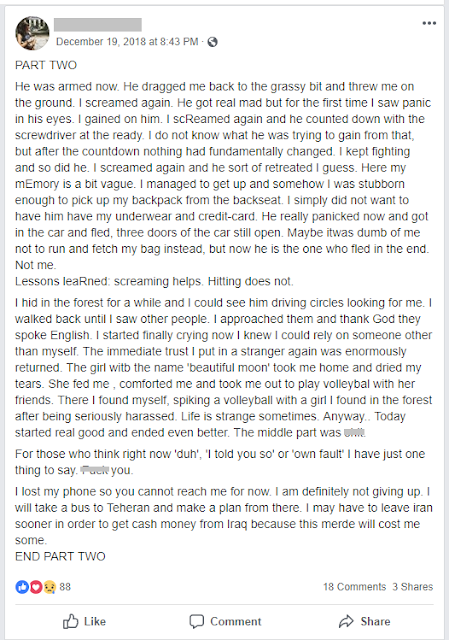Click the END PART TWO text line
The image size is (449, 640).
coord(60,556)
